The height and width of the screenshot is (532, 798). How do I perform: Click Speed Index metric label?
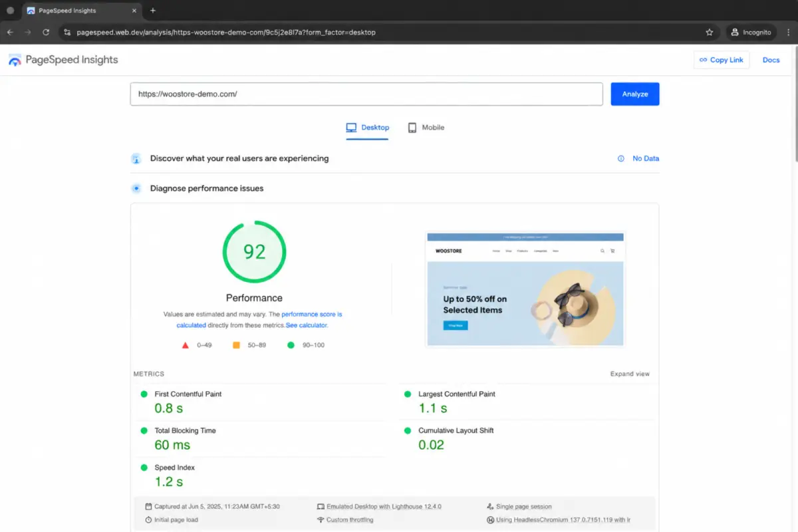(175, 468)
